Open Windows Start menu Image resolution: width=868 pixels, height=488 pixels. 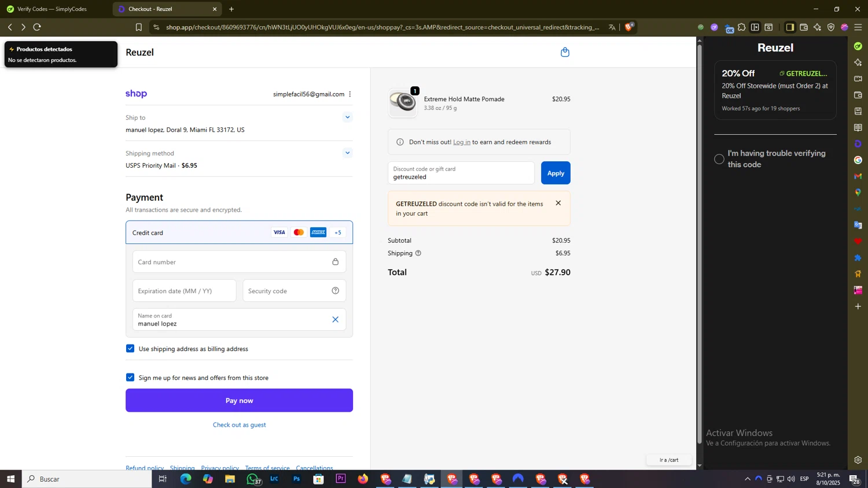pos(10,479)
